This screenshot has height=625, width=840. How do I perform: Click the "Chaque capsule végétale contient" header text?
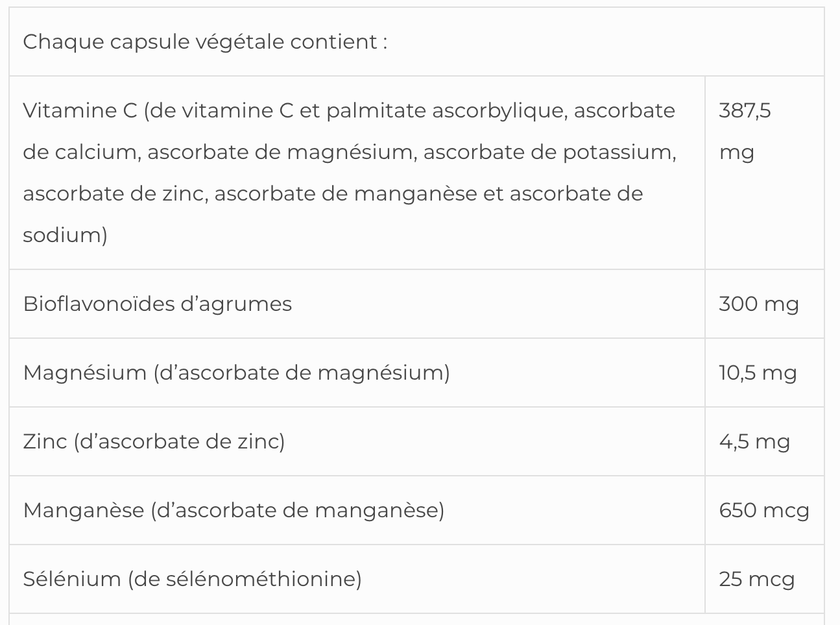205,42
